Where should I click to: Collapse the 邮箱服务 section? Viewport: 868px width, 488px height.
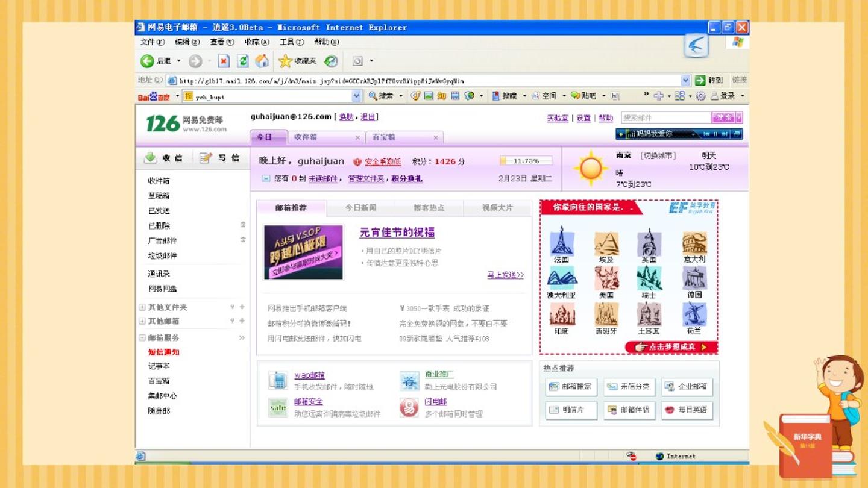point(142,338)
